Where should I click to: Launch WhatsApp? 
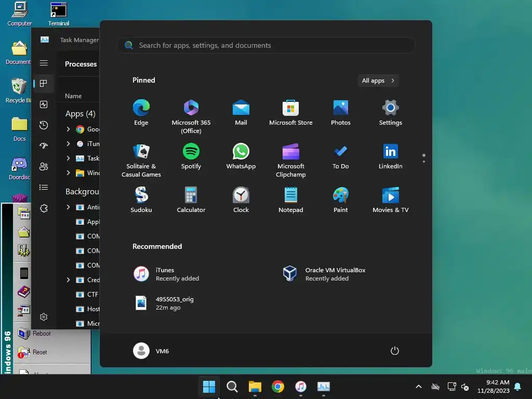[241, 156]
